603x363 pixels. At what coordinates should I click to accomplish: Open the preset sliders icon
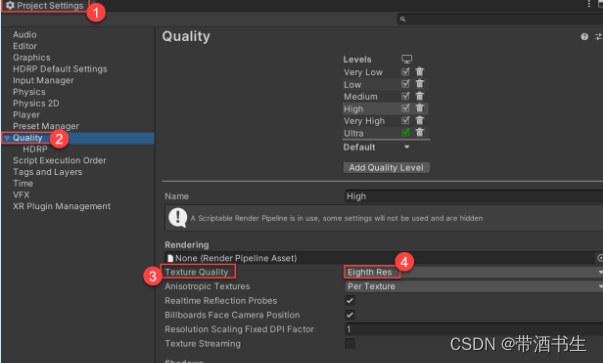click(x=598, y=37)
